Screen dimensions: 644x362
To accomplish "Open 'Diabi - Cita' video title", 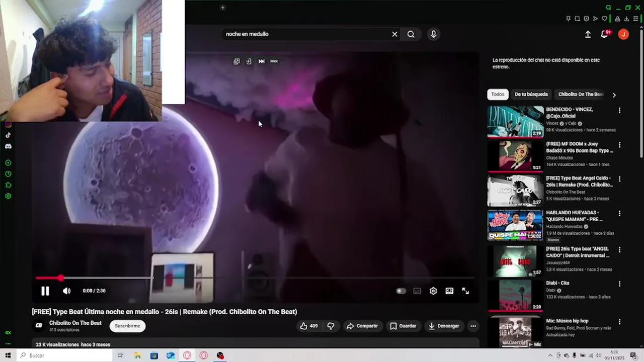I will point(557,283).
